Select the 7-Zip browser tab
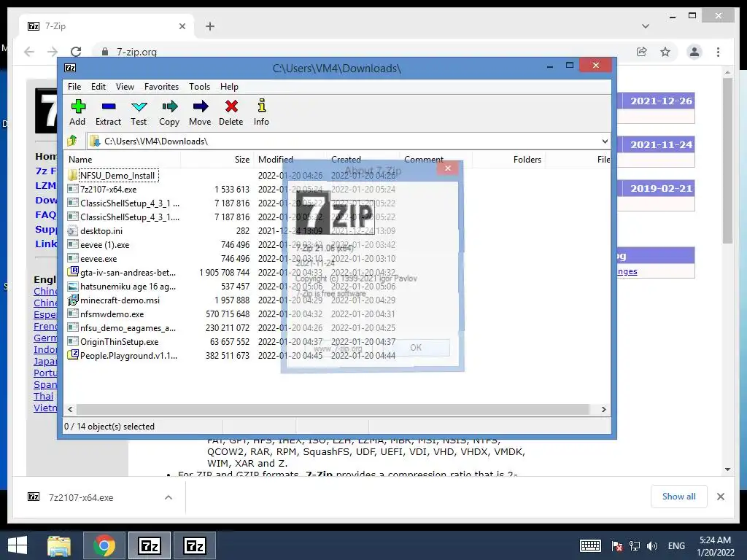The image size is (747, 560). [106, 26]
